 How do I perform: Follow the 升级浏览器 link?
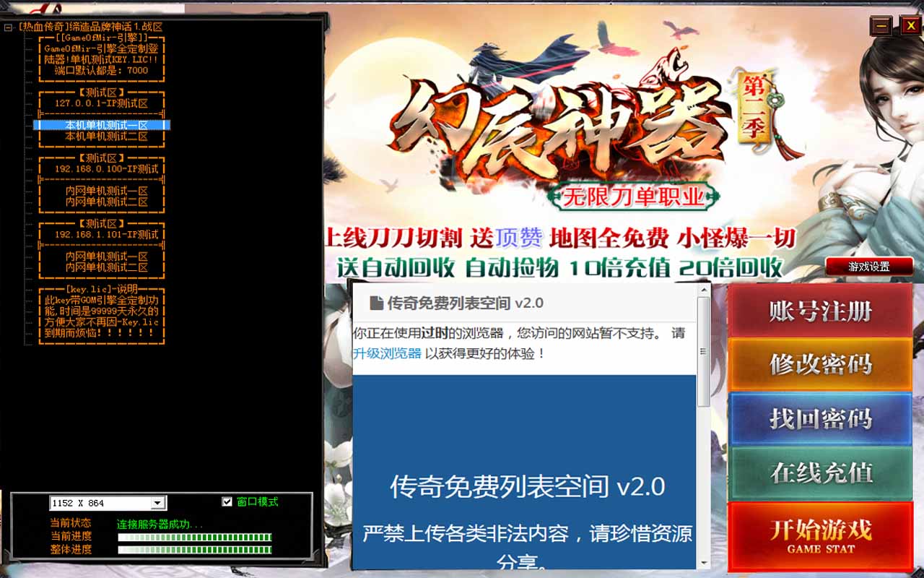(x=387, y=353)
